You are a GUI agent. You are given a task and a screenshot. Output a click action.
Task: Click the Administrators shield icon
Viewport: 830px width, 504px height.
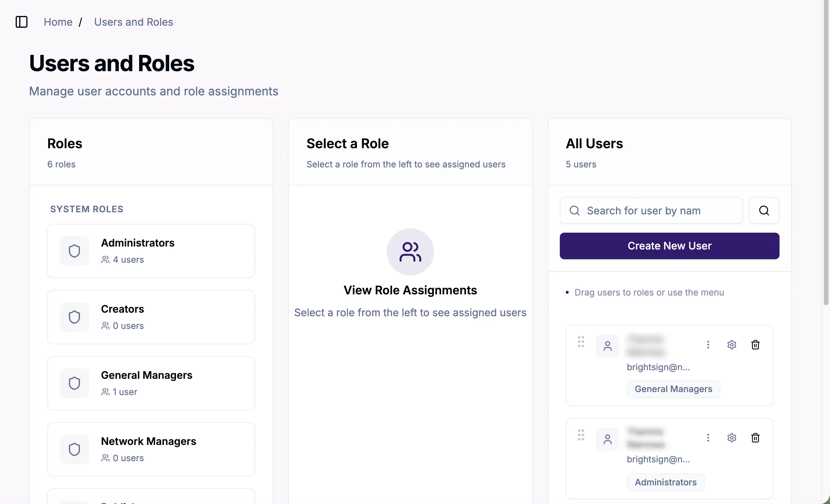pyautogui.click(x=74, y=251)
